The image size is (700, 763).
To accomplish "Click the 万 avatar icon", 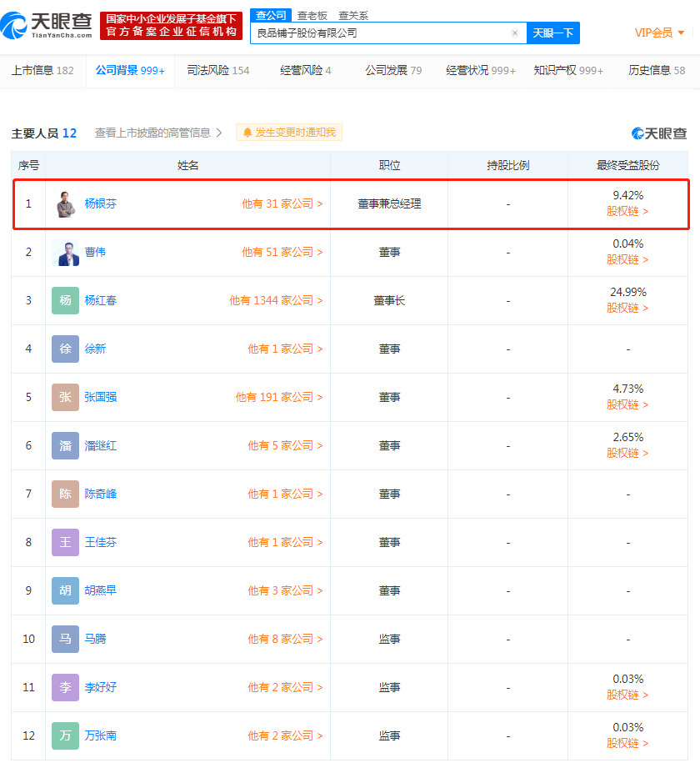I will [66, 735].
